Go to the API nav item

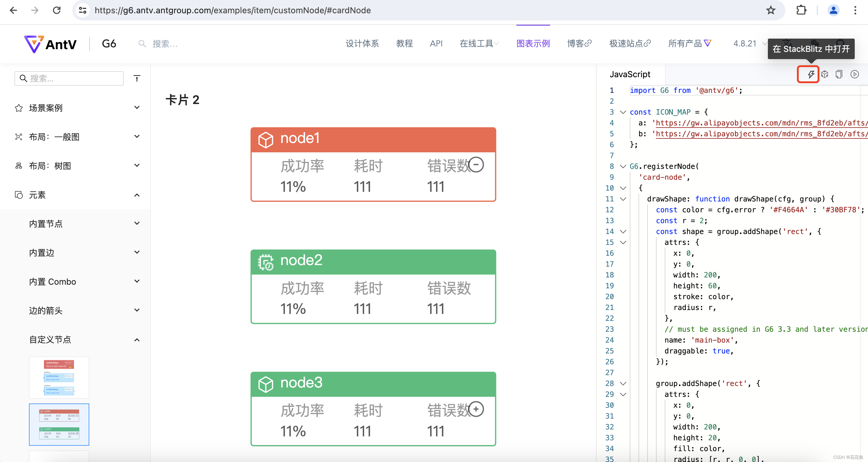[436, 44]
